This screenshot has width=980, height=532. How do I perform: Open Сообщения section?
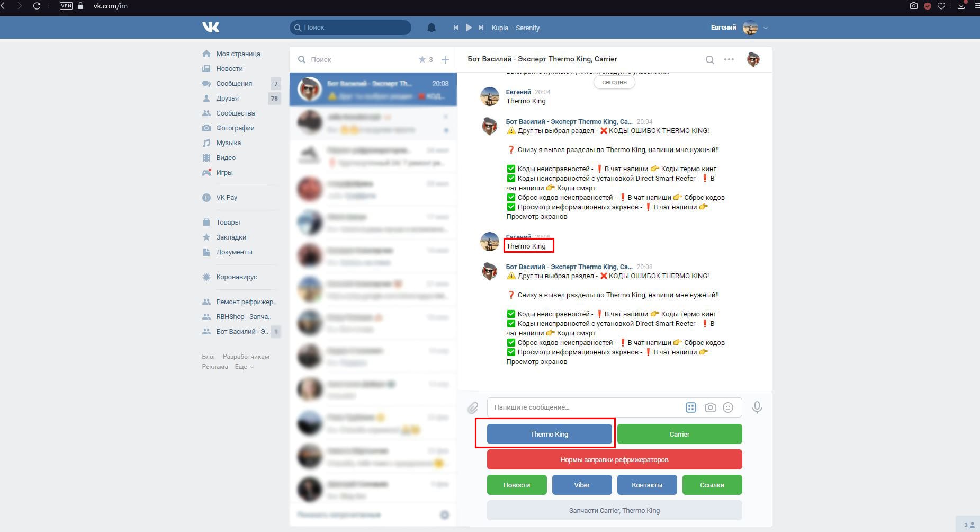pyautogui.click(x=234, y=83)
